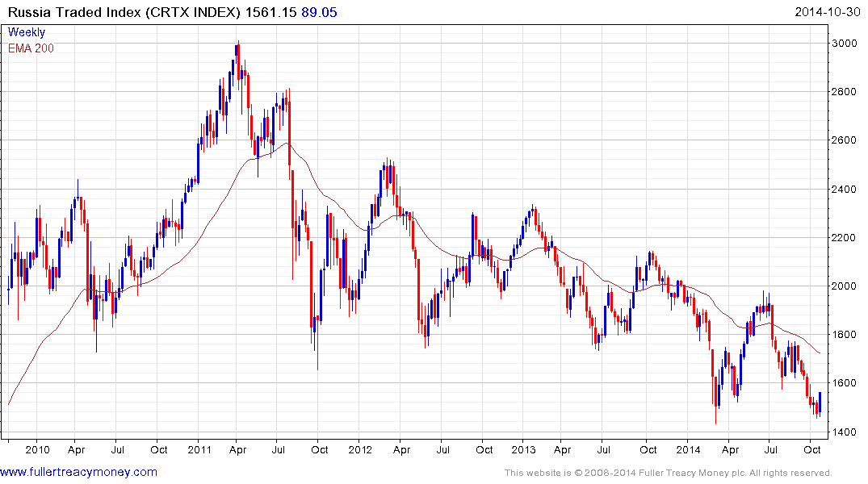
Task: Click the 2000 price axis label
Action: click(x=844, y=286)
